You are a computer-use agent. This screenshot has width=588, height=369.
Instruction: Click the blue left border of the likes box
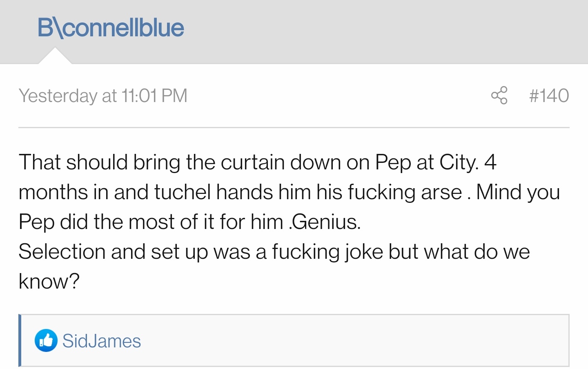pos(20,340)
